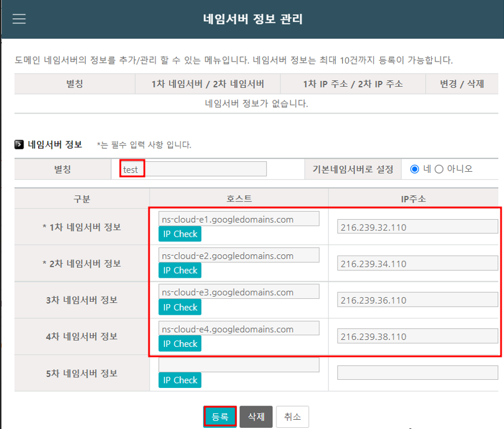Click the 취소 cancel button
This screenshot has width=504, height=429.
(x=293, y=417)
